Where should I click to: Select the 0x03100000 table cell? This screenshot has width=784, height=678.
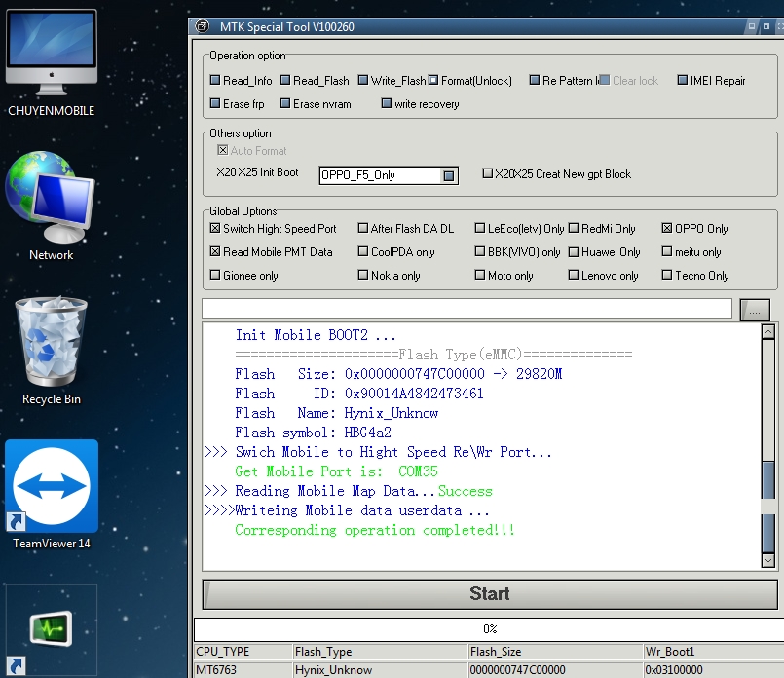(x=714, y=669)
